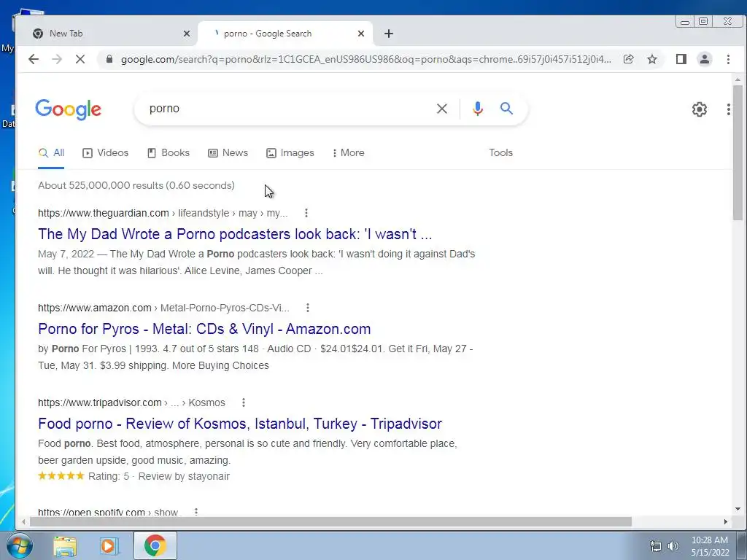Go to the Google homepage via the logo

point(68,109)
